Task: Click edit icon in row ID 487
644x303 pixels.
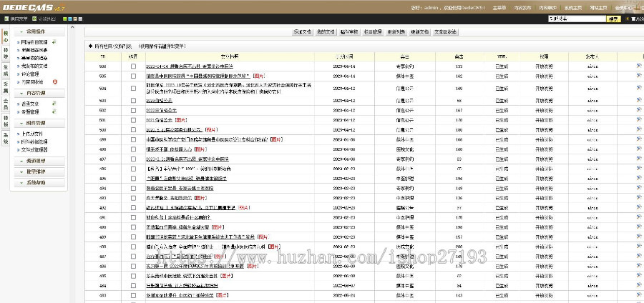Action: point(639,257)
